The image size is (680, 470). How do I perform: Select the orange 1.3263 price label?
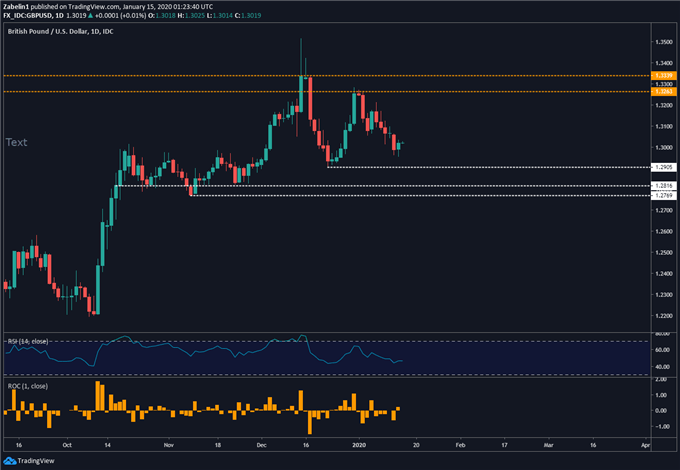click(x=664, y=91)
